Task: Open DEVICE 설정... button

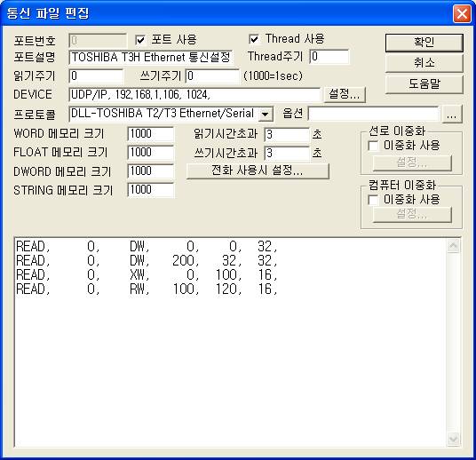Action: [x=345, y=94]
